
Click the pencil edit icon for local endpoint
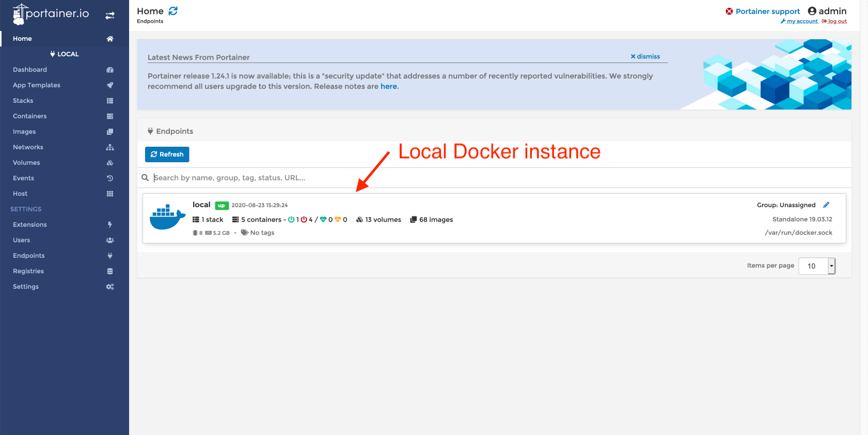tap(826, 205)
